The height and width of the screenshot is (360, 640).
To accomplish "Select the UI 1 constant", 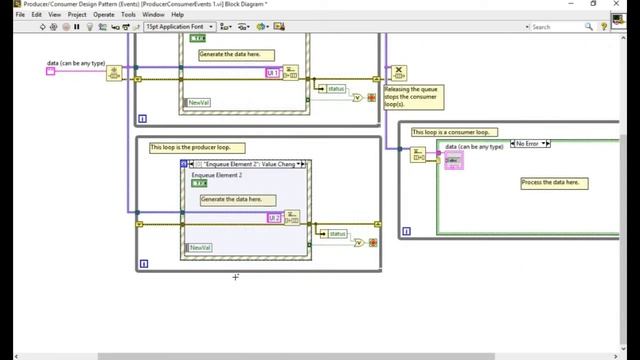I will click(273, 73).
